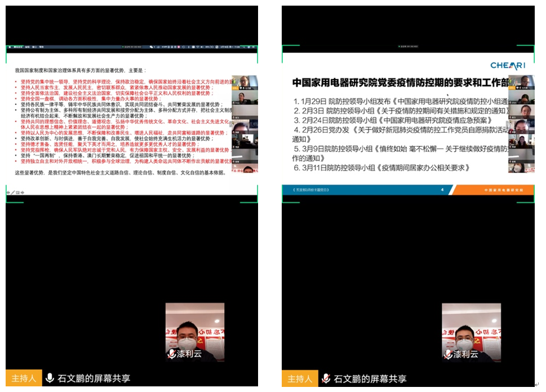This screenshot has height=392, width=546.
Task: Select 漆利云's video thumbnail in the left screenshot
Action: pyautogui.click(x=195, y=332)
